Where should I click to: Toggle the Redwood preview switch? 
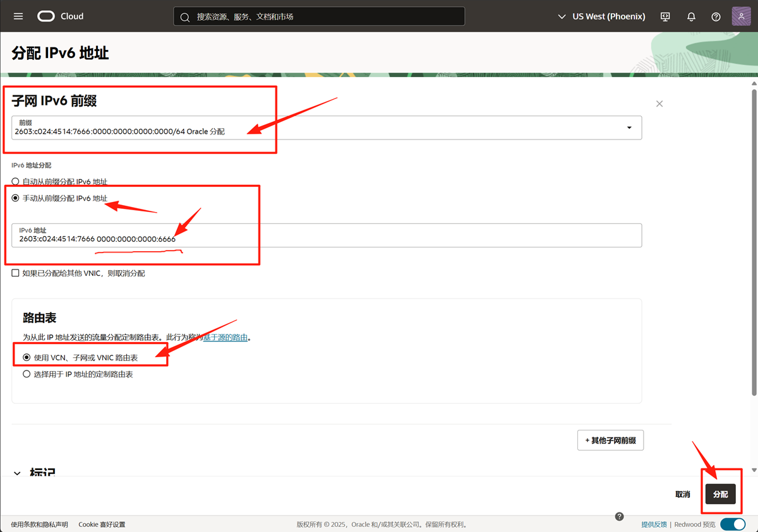(732, 524)
